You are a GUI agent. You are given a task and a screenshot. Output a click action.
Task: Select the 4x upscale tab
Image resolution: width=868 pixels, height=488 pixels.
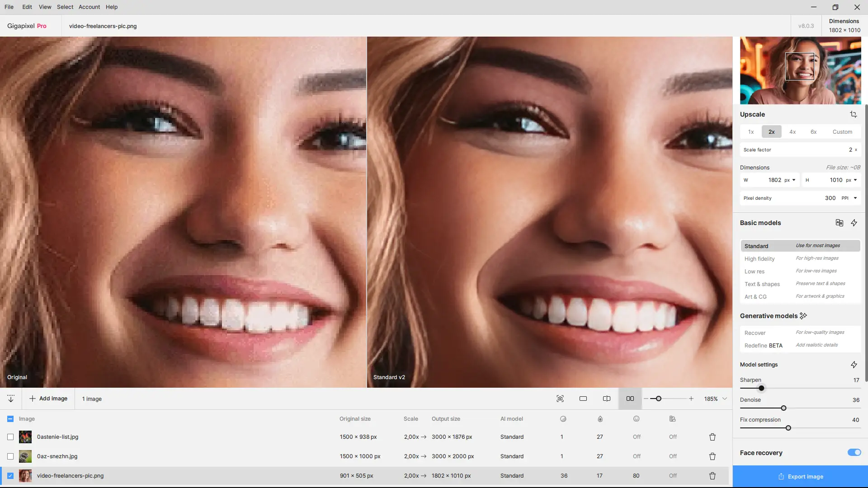(x=792, y=132)
